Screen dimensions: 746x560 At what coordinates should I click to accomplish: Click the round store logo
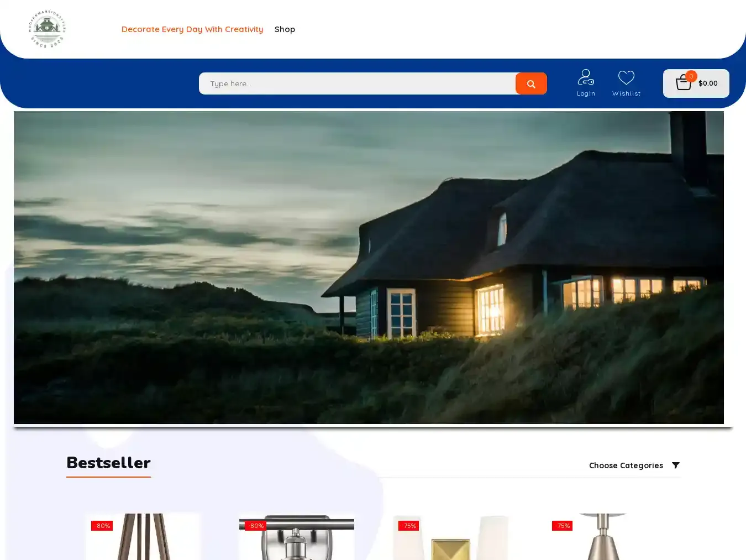click(x=47, y=29)
